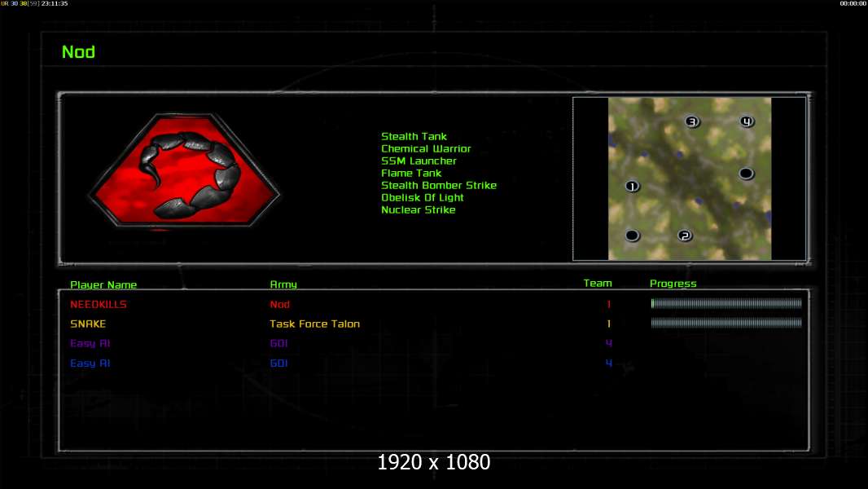Click the unnumbered start marker at the minimap's right edge
The image size is (868, 489).
pos(746,174)
